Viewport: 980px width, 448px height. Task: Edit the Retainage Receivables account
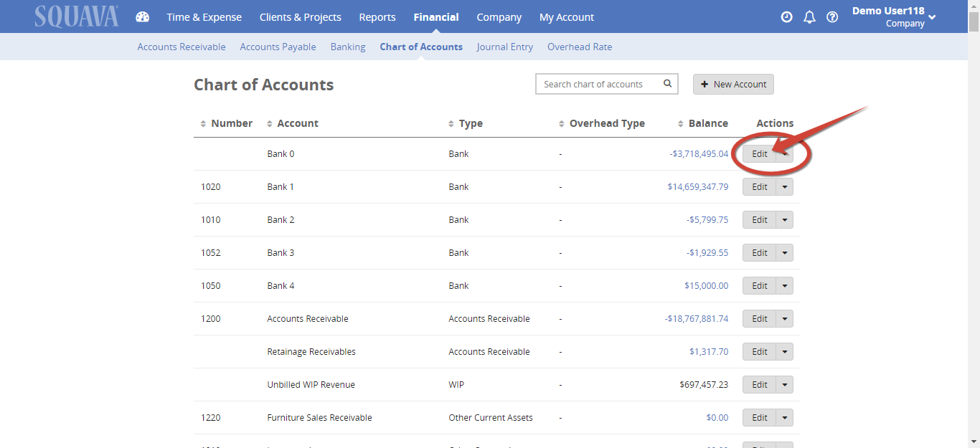pyautogui.click(x=760, y=352)
